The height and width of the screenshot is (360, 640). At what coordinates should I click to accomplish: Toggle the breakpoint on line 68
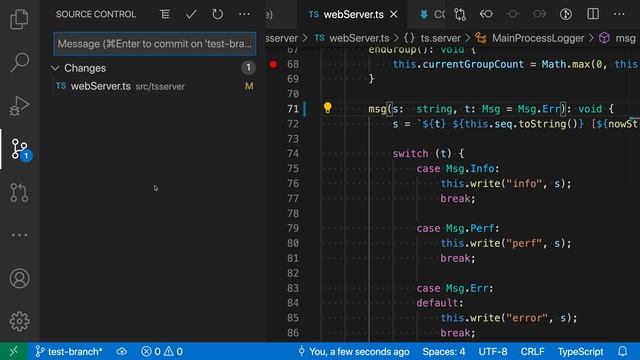273,64
